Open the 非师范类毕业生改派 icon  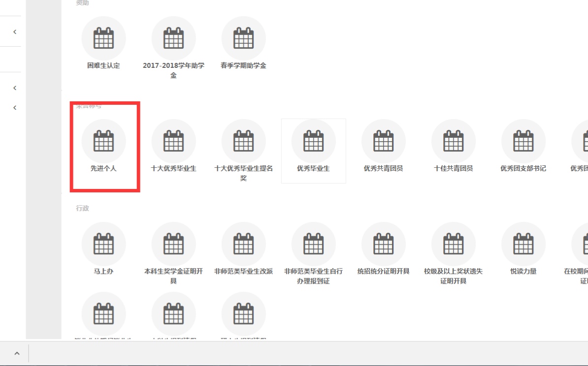click(243, 244)
